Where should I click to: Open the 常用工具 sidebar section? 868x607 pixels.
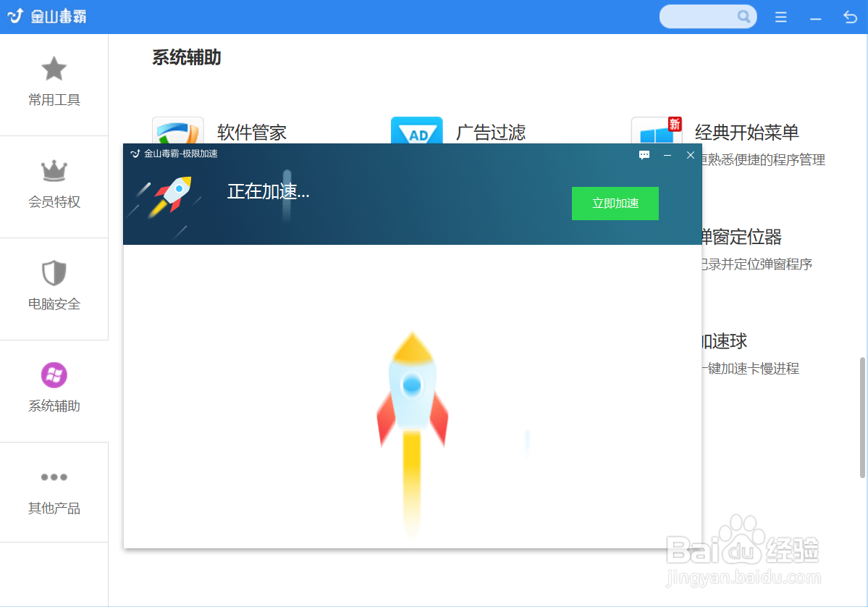click(54, 85)
